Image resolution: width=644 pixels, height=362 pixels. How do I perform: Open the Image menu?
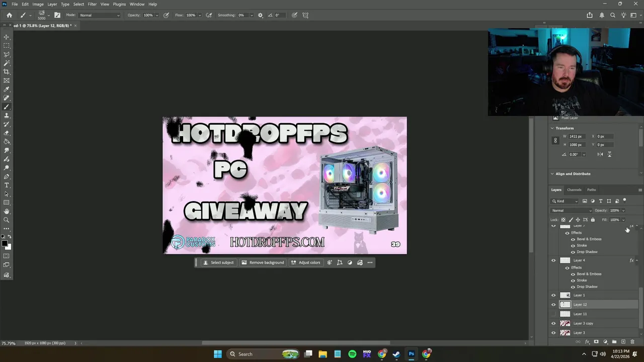(x=38, y=4)
